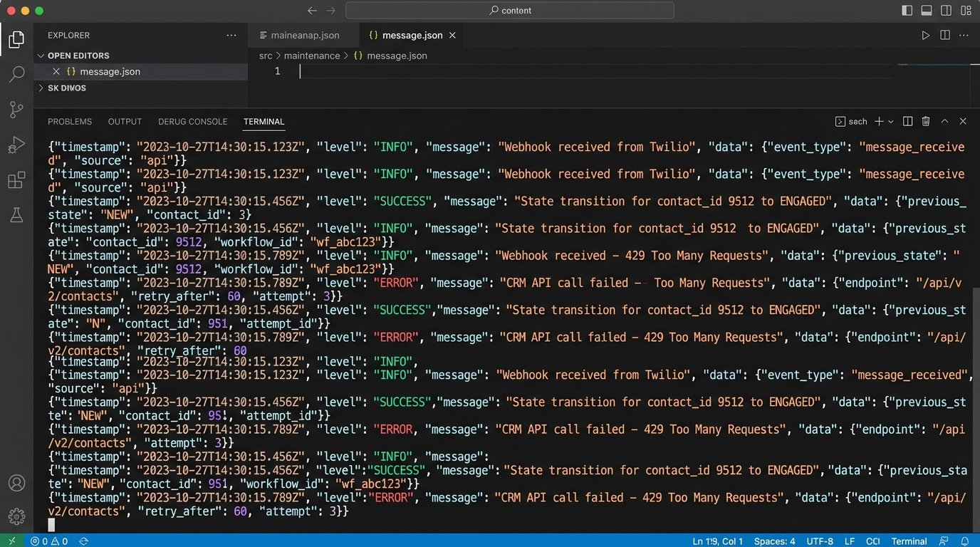Viewport: 980px width, 547px height.
Task: Open the Run and Debug view
Action: 16,145
